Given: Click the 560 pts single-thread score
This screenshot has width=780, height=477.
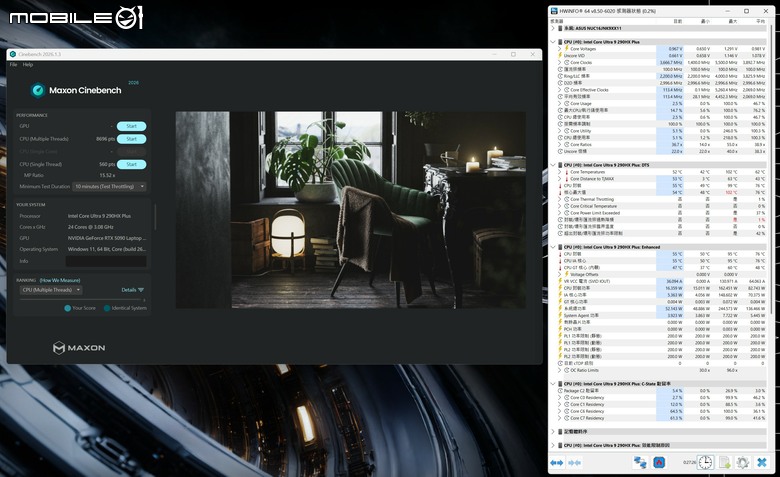Looking at the screenshot, I should coord(106,165).
